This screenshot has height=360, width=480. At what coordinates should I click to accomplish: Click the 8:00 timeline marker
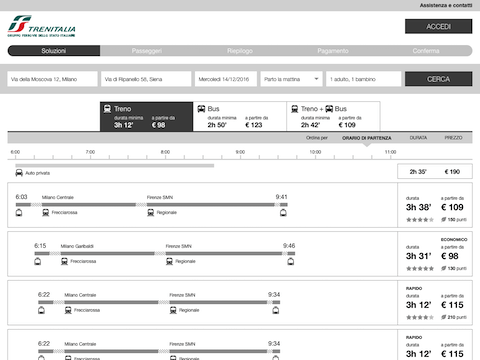[x=165, y=152]
